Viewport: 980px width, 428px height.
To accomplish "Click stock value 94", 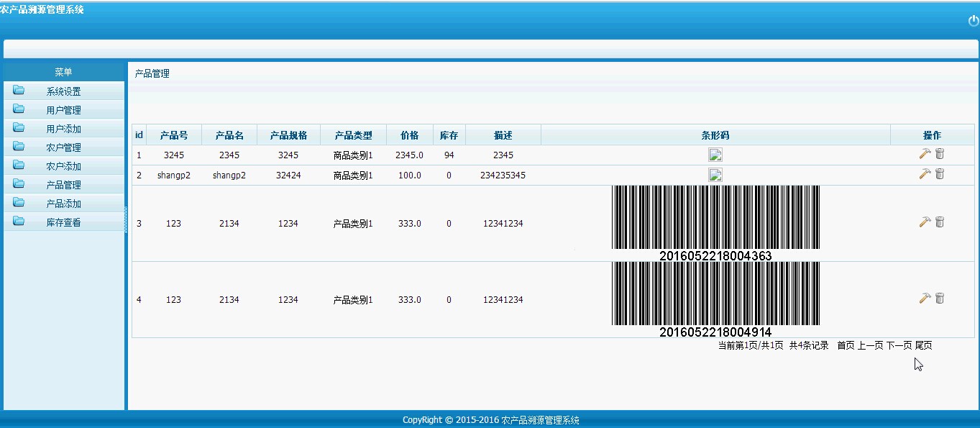I will 449,155.
